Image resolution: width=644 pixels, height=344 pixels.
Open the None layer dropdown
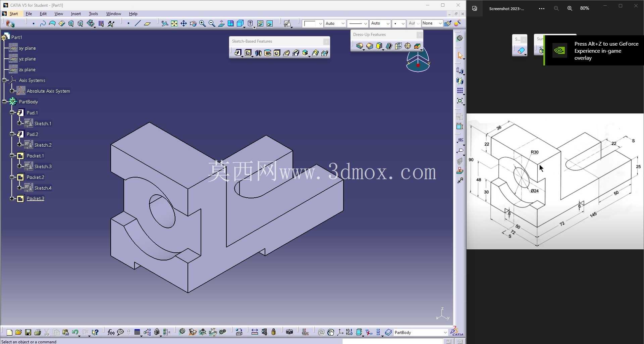click(440, 23)
